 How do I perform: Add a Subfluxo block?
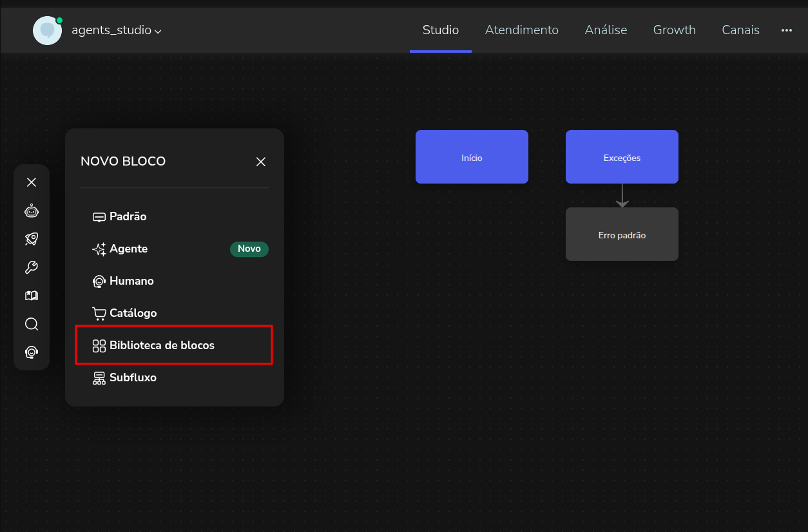point(133,377)
